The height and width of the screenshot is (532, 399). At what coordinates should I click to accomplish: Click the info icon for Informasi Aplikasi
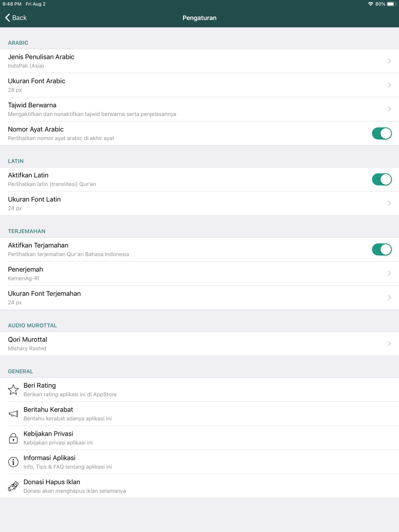point(13,462)
